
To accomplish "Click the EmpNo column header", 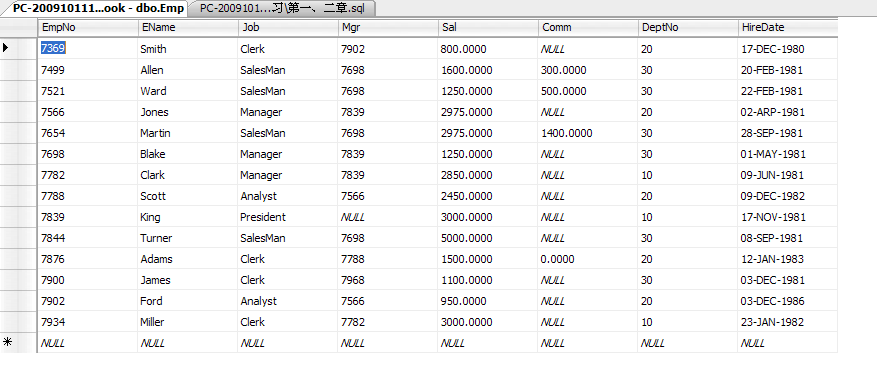I will [x=87, y=27].
